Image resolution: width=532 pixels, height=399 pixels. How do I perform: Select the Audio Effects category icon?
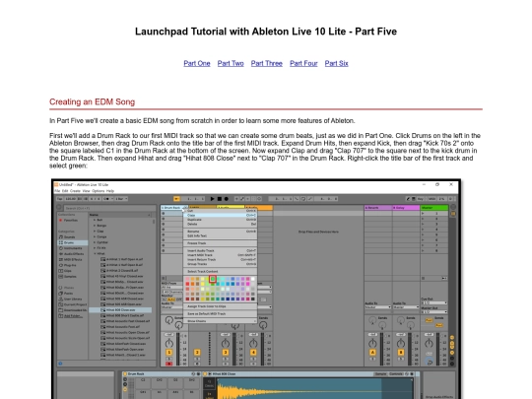pos(61,254)
